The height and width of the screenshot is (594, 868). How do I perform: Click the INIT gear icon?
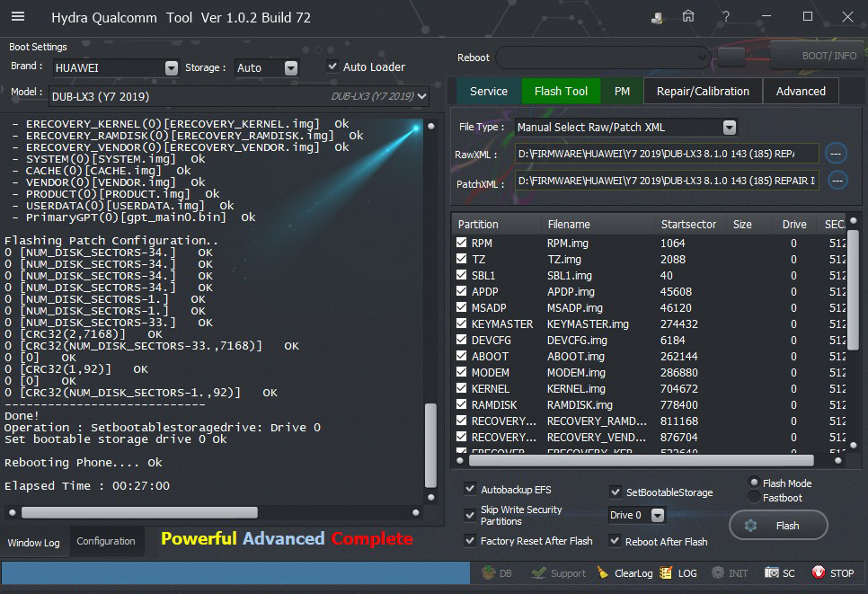[730, 573]
